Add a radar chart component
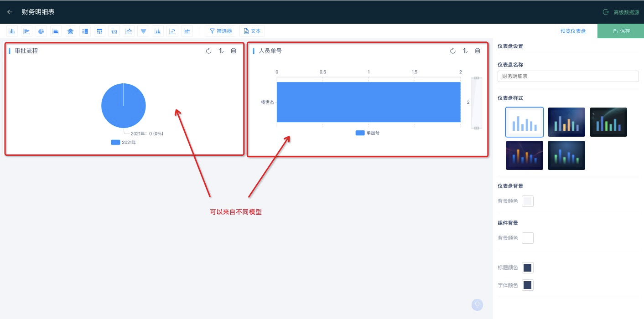 (71, 31)
